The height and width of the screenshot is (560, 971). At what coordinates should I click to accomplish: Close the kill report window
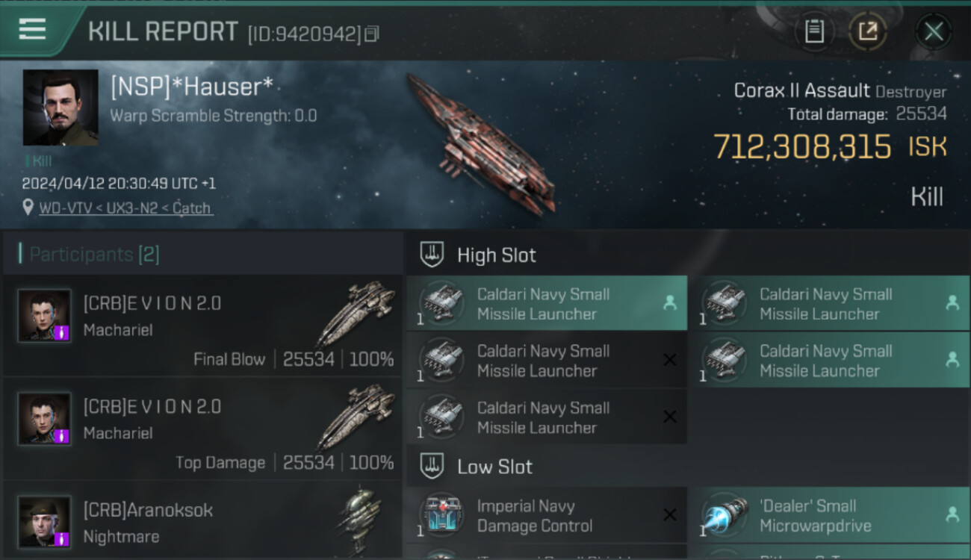[x=933, y=31]
